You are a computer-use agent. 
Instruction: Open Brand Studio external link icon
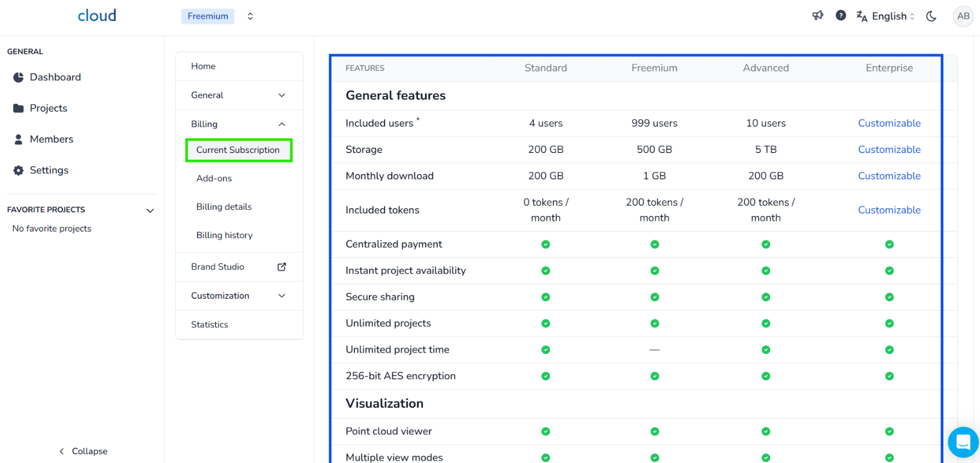(282, 267)
